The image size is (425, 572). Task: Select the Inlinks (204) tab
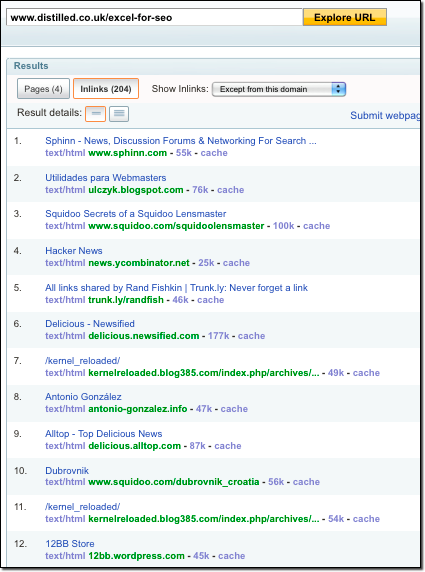[106, 89]
